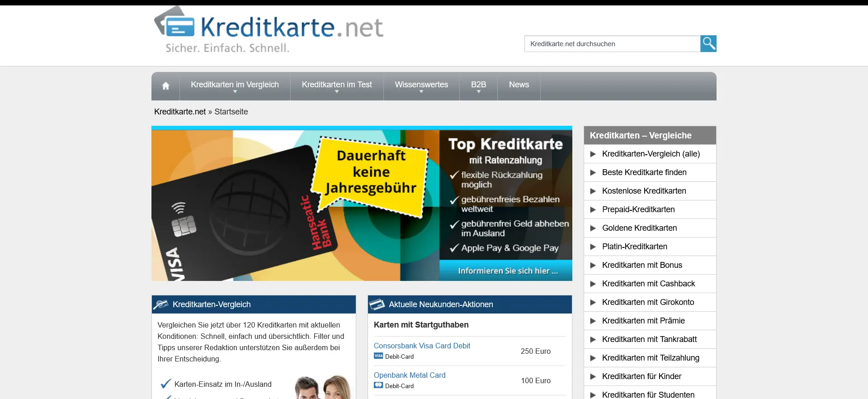Click Startseite breadcrumb text
Viewport: 868px width, 399px height.
click(231, 112)
